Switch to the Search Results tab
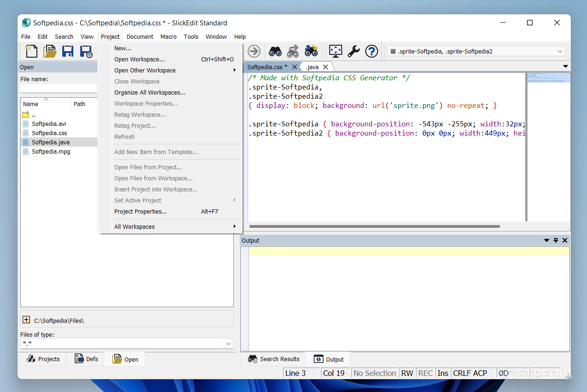Image resolution: width=587 pixels, height=392 pixels. click(274, 359)
